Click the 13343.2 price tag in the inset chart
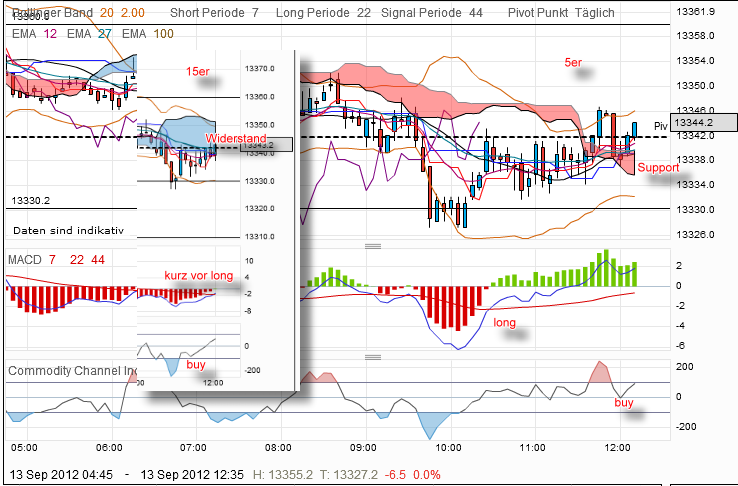Viewport: 738px width, 486px height. click(266, 144)
